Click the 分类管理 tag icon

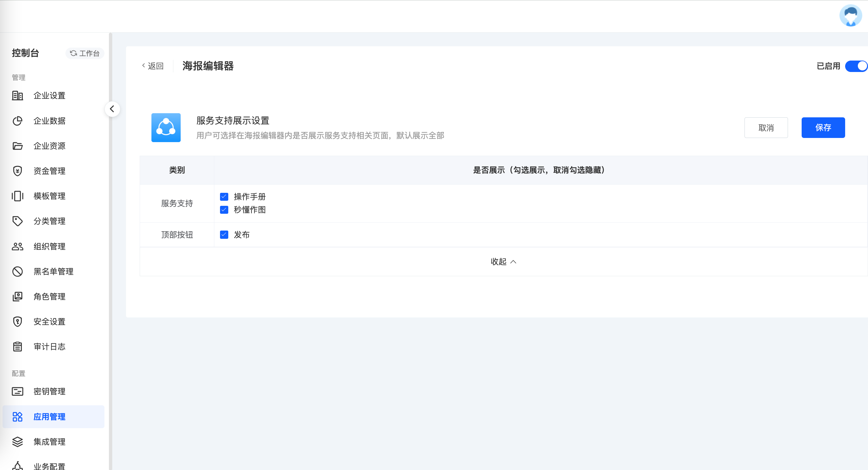(x=17, y=221)
